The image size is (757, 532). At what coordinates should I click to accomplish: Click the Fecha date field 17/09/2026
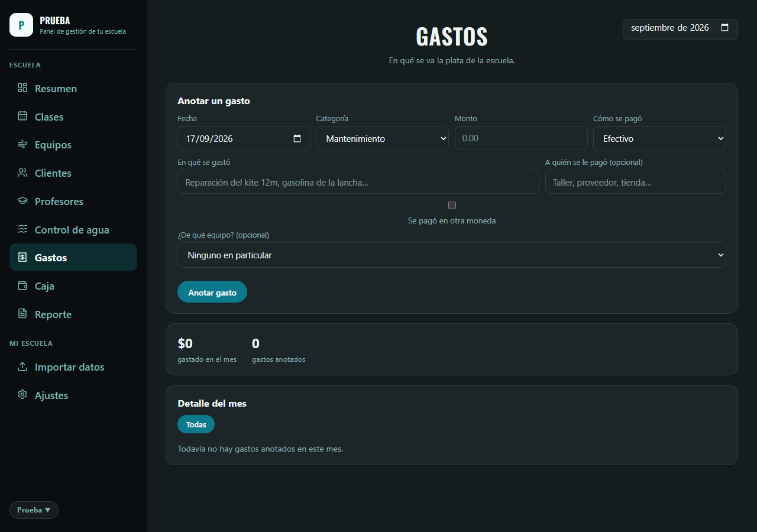coord(244,139)
